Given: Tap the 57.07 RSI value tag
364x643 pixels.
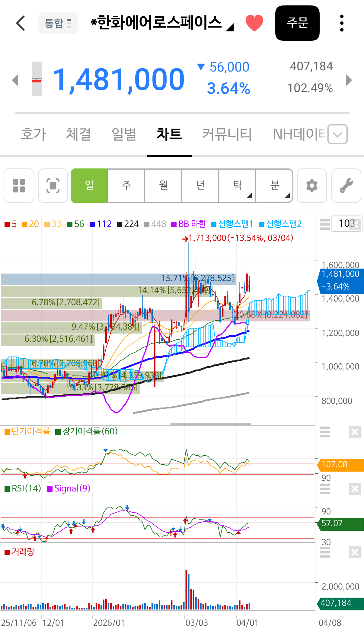Looking at the screenshot, I should pos(340,523).
